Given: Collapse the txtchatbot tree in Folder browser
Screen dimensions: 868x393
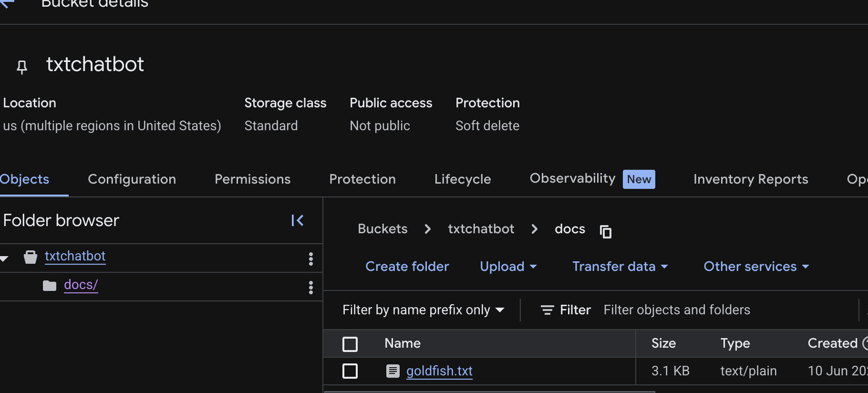Looking at the screenshot, I should pyautogui.click(x=5, y=259).
